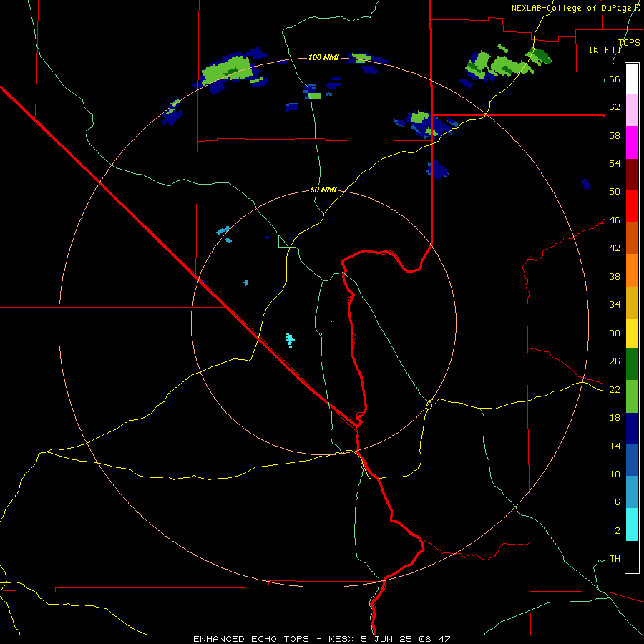Click the TOPS legend heading
Screen dimensions: 644x644
629,42
